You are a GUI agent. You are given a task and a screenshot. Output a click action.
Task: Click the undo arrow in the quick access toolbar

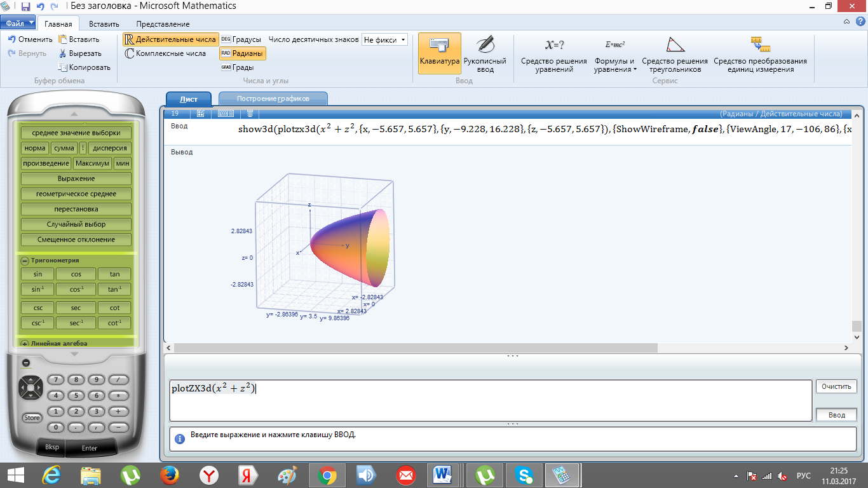click(41, 6)
